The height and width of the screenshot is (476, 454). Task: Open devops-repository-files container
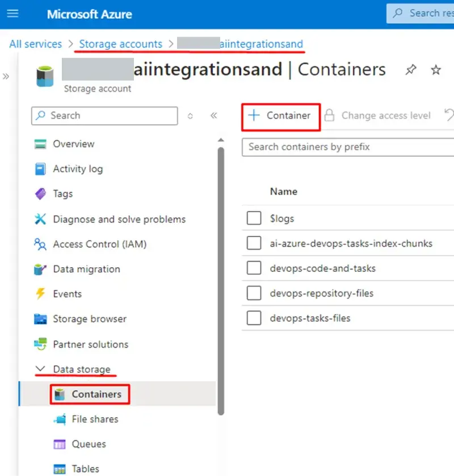pyautogui.click(x=322, y=293)
